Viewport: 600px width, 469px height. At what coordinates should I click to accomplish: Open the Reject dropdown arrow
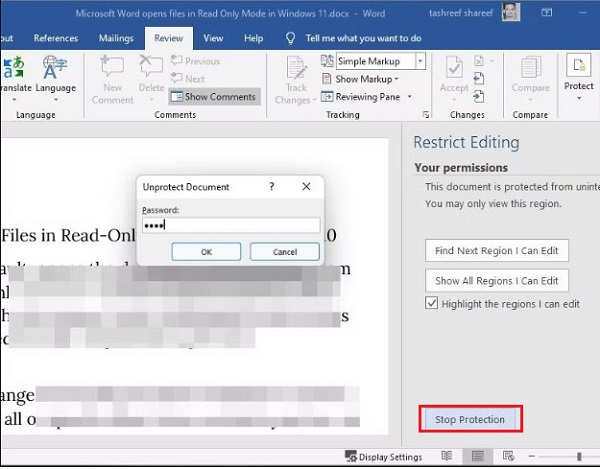coord(492,61)
